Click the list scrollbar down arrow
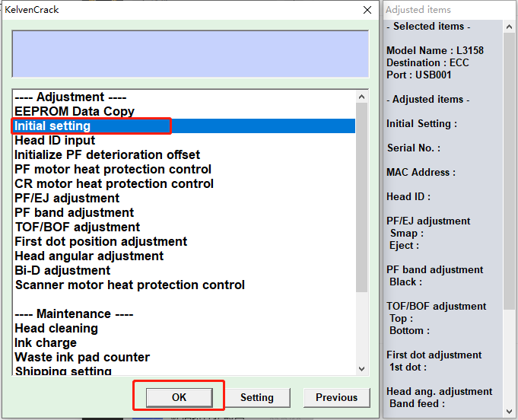This screenshot has height=420, width=518. pyautogui.click(x=361, y=369)
